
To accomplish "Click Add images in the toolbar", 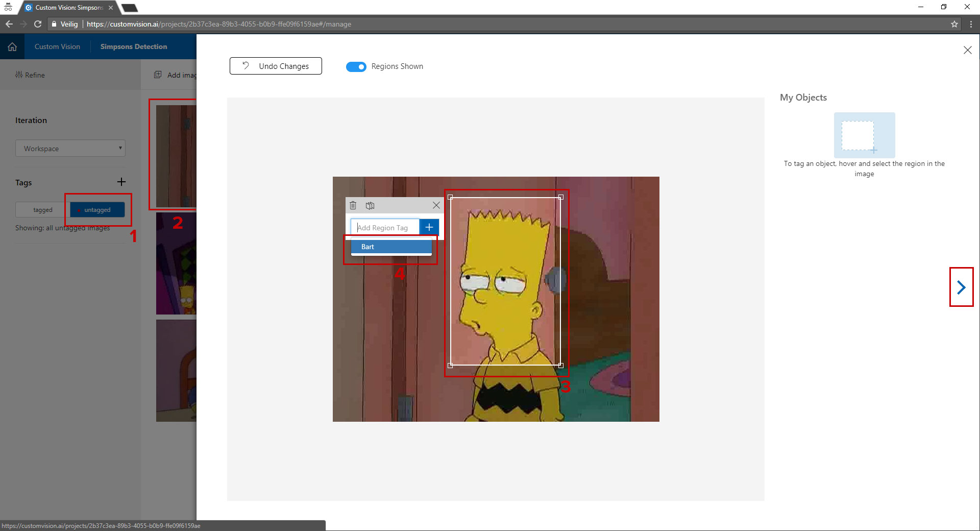I will pos(176,75).
